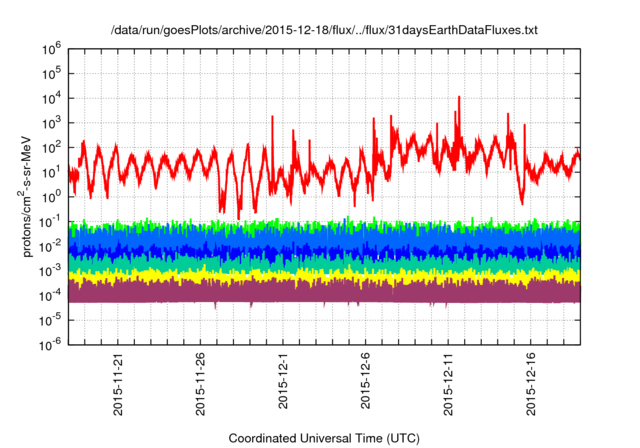Select the y-axis label 'protons/cm²-s-sr-MeV'
The height and width of the screenshot is (448, 640).
pyautogui.click(x=26, y=196)
